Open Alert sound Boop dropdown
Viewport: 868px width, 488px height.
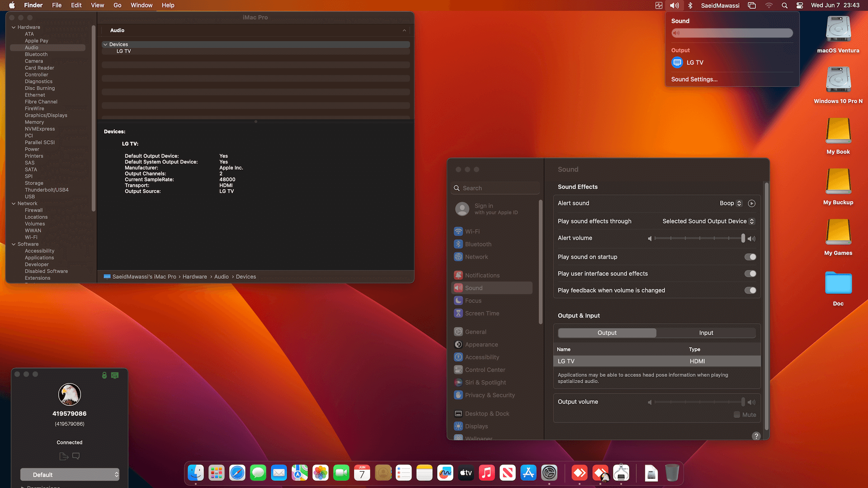(731, 203)
